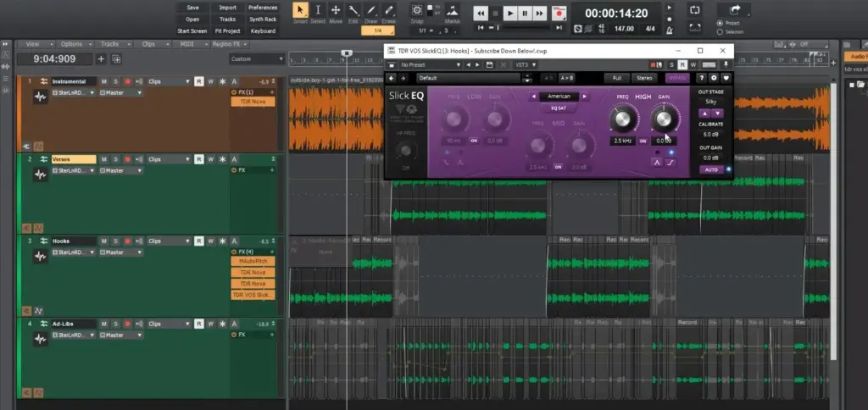The image size is (868, 410).
Task: Open the Synth Rack
Action: (263, 19)
